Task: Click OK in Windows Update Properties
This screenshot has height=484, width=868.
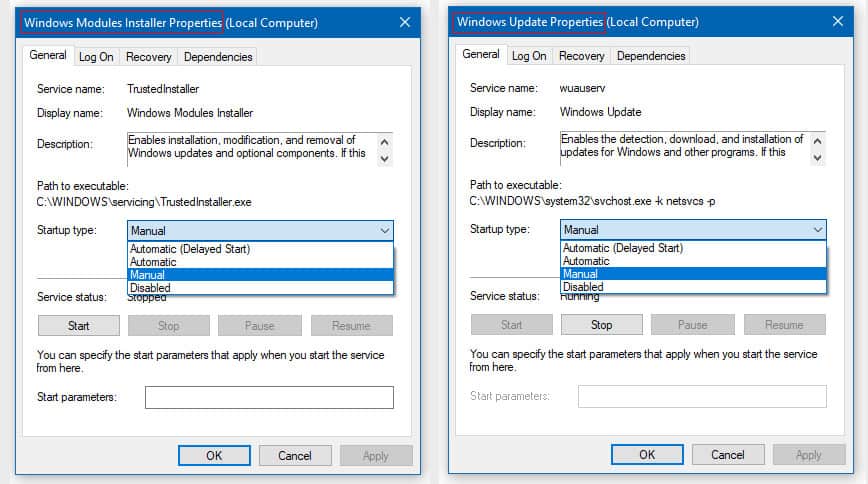Action: pos(647,455)
